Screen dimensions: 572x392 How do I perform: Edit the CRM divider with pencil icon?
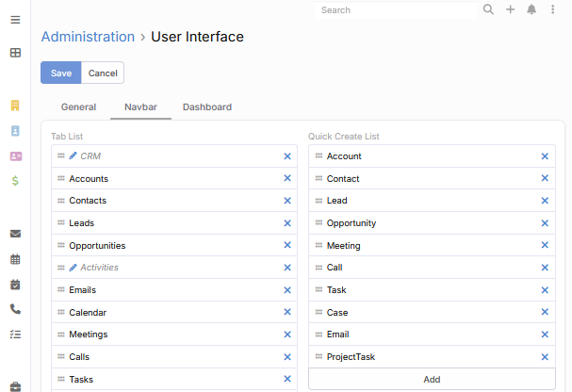[x=74, y=156]
